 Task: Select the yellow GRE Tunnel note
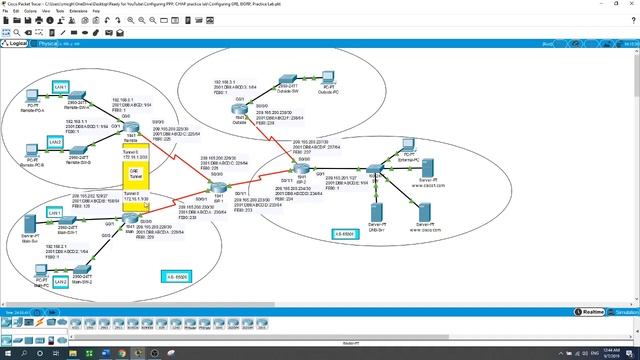(x=136, y=177)
